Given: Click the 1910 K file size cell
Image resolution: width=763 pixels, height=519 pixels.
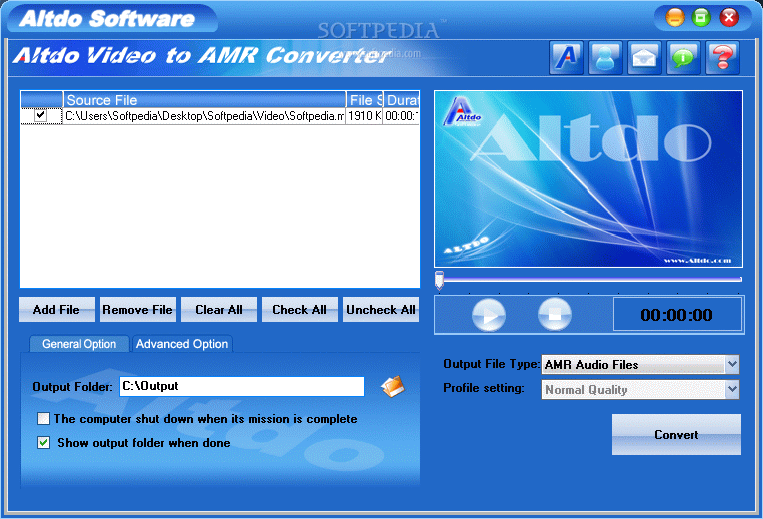Looking at the screenshot, I should pyautogui.click(x=364, y=116).
